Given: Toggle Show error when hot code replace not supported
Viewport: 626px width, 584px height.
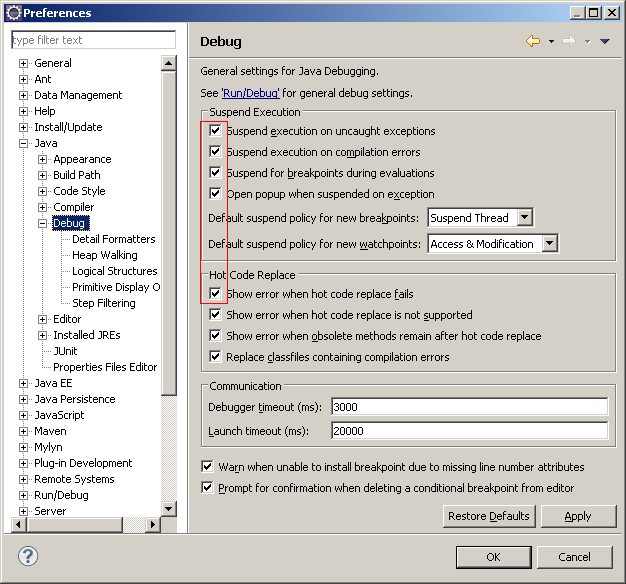Looking at the screenshot, I should 215,315.
